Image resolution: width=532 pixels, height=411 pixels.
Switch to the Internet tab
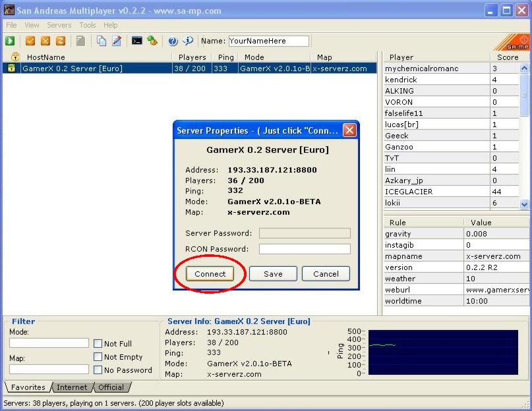[72, 387]
